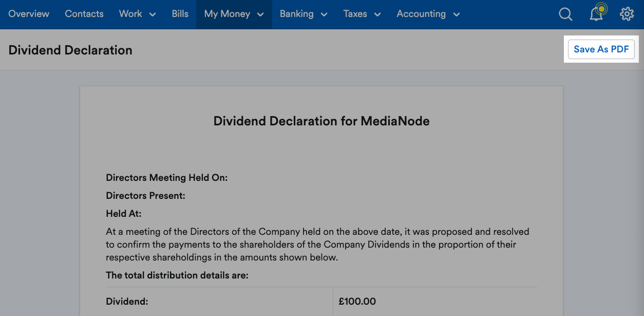The width and height of the screenshot is (644, 316).
Task: Open the Contacts page
Action: 84,14
